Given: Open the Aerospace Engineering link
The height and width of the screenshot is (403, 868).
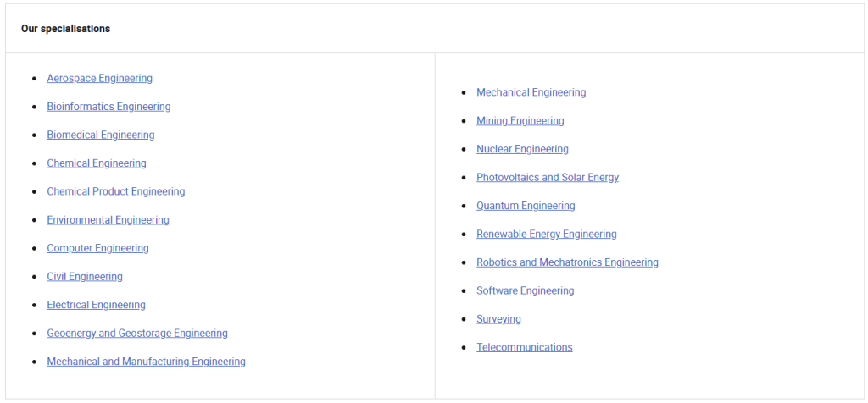Looking at the screenshot, I should pos(99,79).
